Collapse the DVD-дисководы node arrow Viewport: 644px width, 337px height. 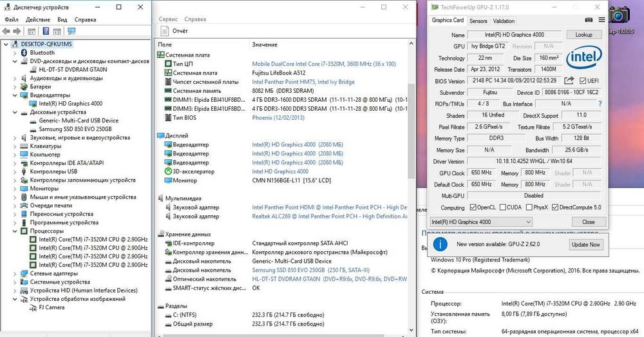click(15, 61)
